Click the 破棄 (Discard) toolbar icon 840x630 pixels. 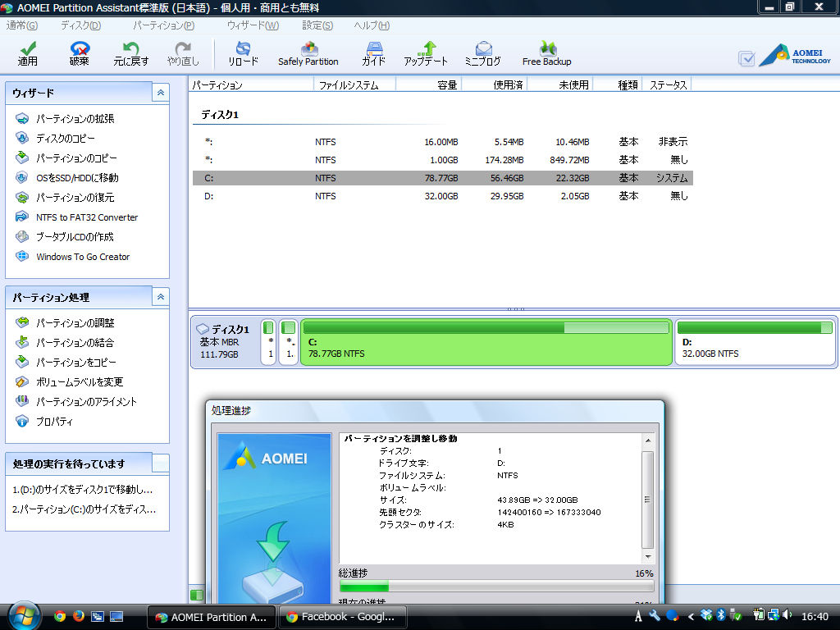pyautogui.click(x=80, y=53)
